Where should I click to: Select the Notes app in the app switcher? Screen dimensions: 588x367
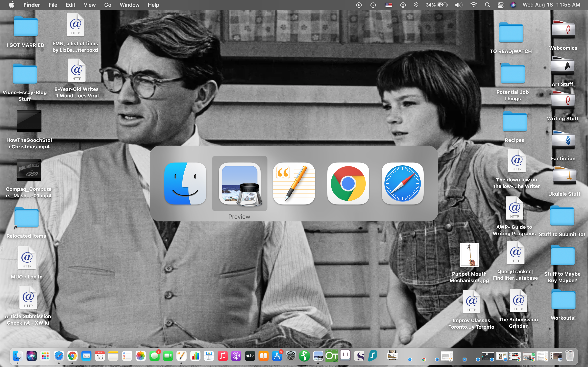point(294,184)
